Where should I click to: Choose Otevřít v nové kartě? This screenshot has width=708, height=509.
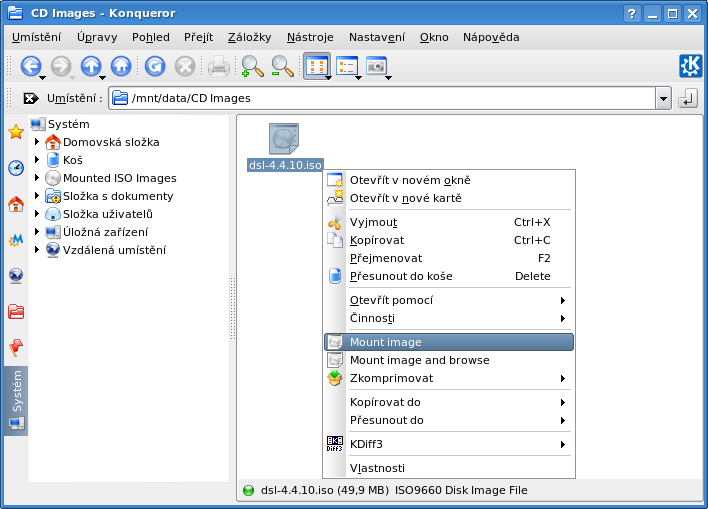[449, 198]
